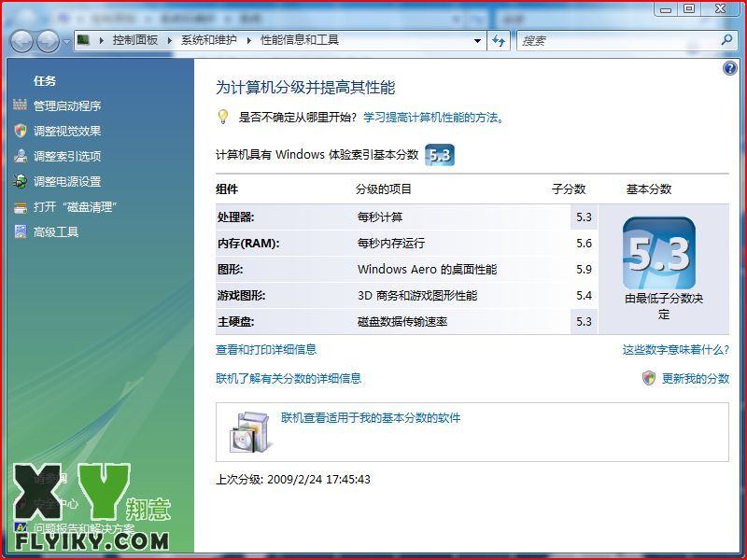Image resolution: width=747 pixels, height=560 pixels.
Task: Click the icon beside 调整索引选项
Action: 20,156
